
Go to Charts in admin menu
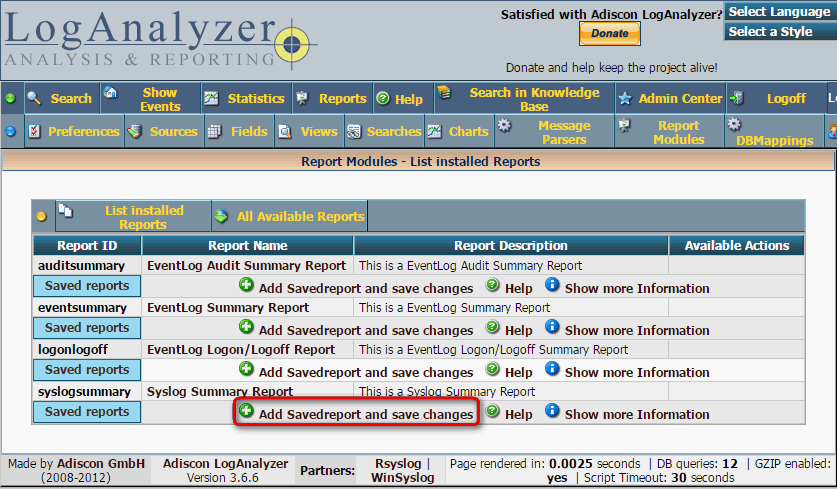click(469, 131)
